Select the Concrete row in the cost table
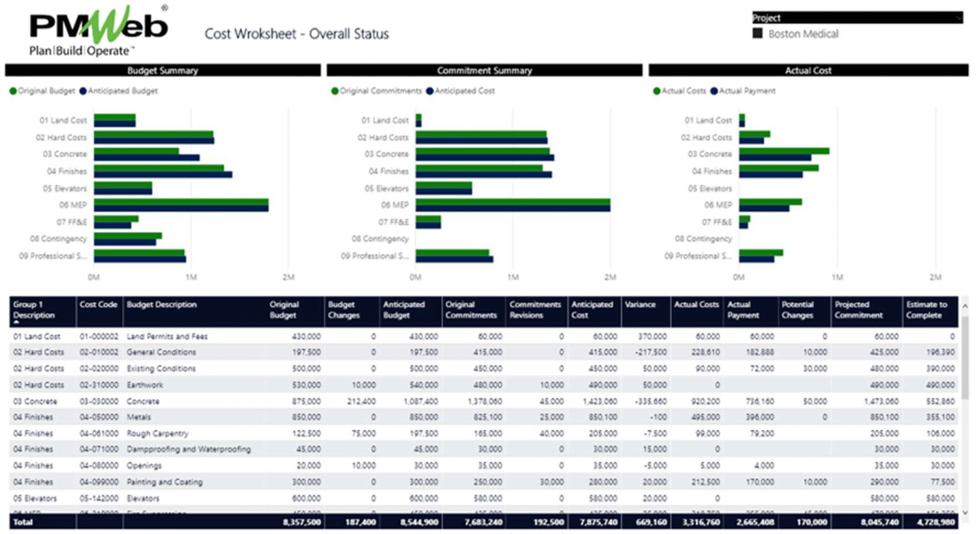 click(x=143, y=401)
